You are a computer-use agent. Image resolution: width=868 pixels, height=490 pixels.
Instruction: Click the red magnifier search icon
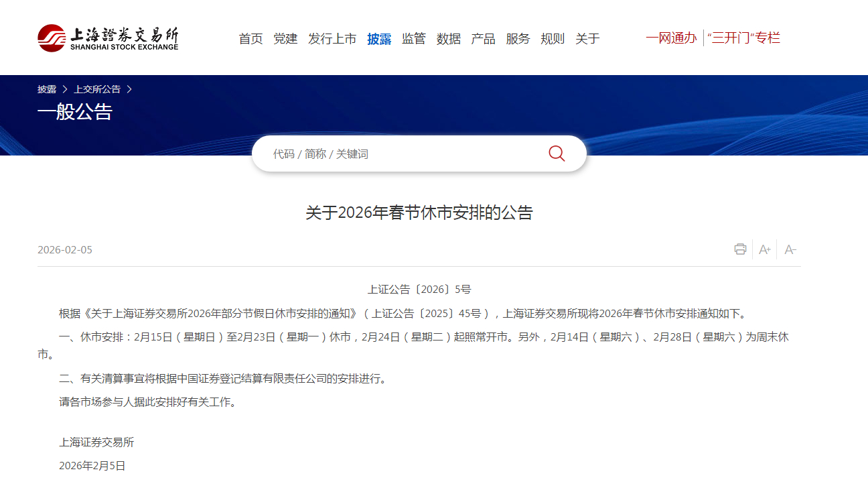pos(556,153)
